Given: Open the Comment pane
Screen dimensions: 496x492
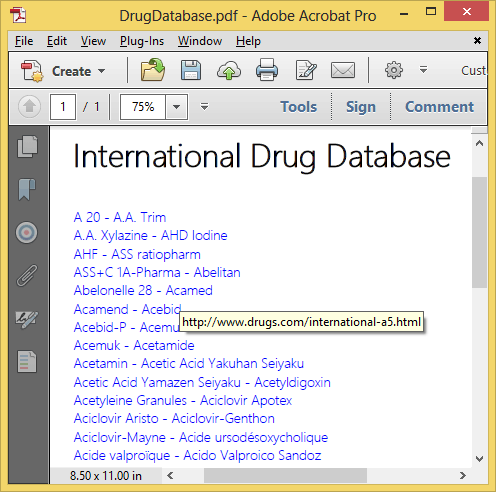Looking at the screenshot, I should 439,107.
